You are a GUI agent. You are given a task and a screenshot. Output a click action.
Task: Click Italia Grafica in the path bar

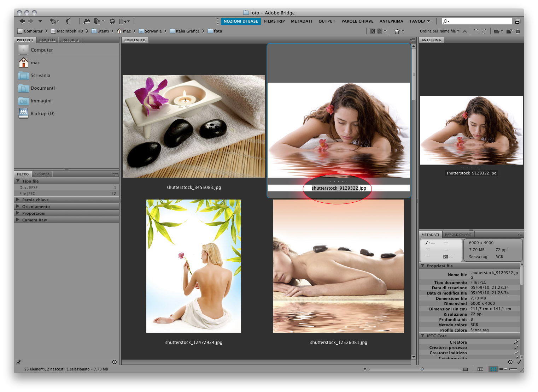click(x=187, y=31)
